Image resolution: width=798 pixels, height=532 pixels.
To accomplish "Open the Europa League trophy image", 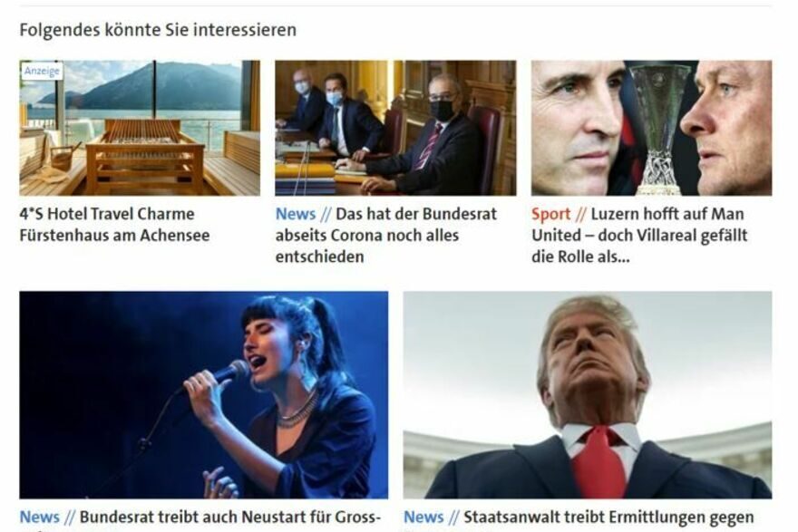I will click(651, 128).
